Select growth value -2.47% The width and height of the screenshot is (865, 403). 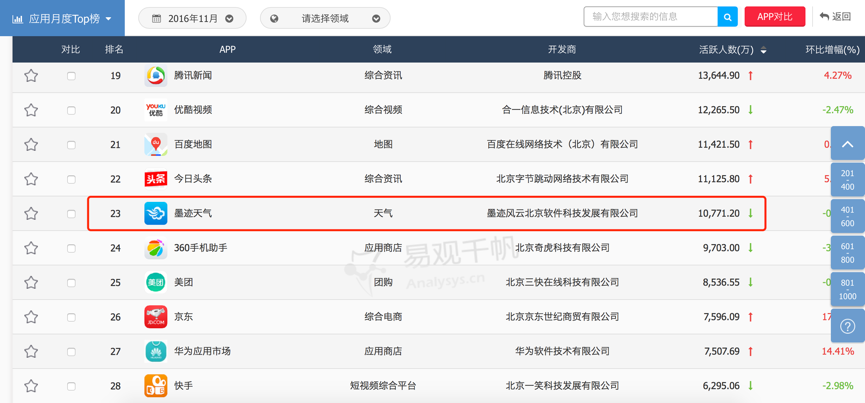click(838, 110)
